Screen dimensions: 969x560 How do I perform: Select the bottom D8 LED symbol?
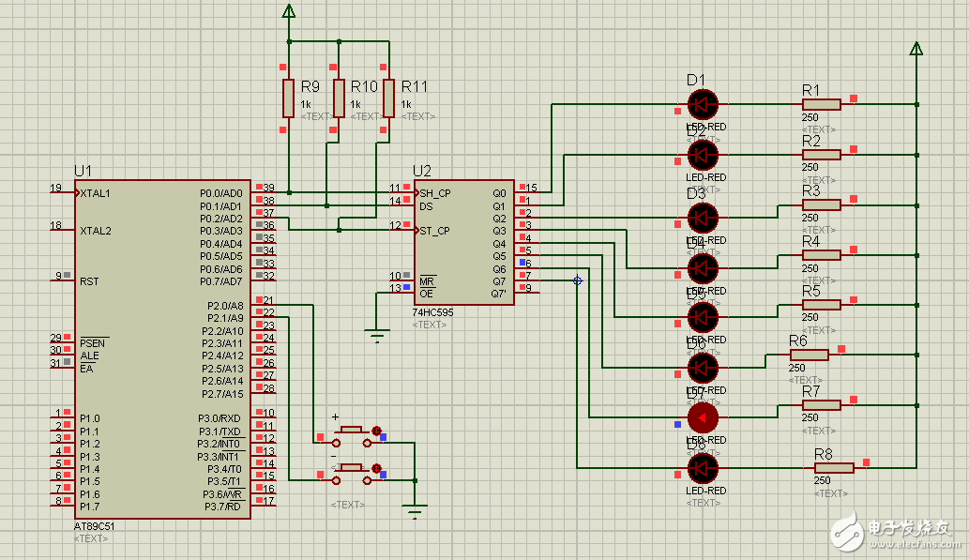tap(703, 467)
